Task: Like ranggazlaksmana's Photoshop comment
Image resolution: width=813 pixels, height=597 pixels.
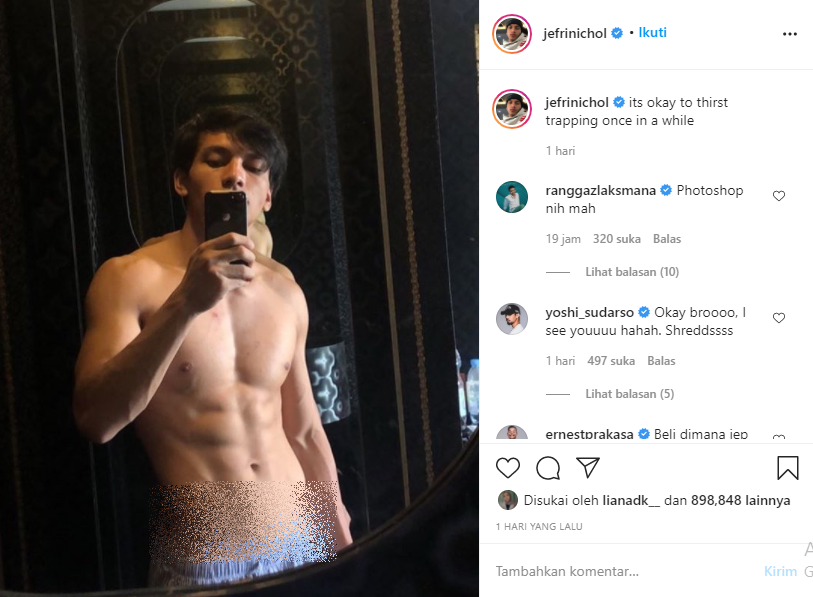Action: [x=779, y=196]
